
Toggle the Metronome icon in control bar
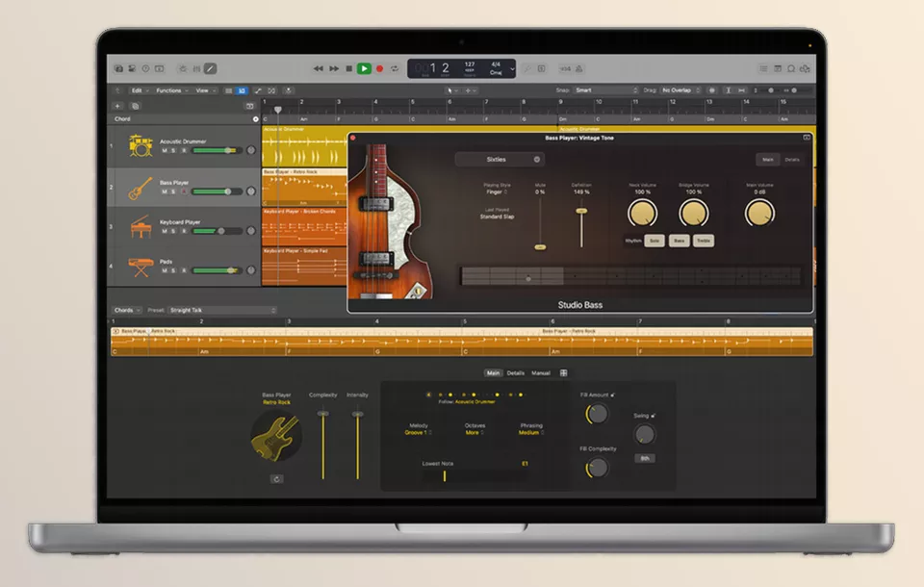click(579, 69)
